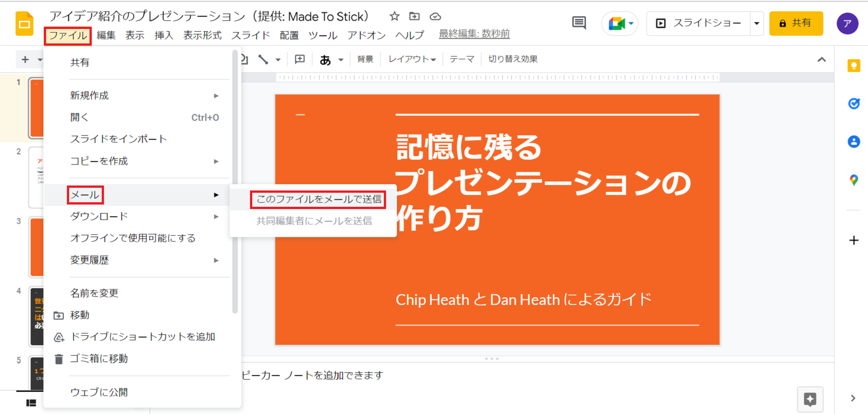Viewport: 868px width, 414px height.
Task: Select このファイルをメールで送信 in the submenu
Action: coord(318,200)
